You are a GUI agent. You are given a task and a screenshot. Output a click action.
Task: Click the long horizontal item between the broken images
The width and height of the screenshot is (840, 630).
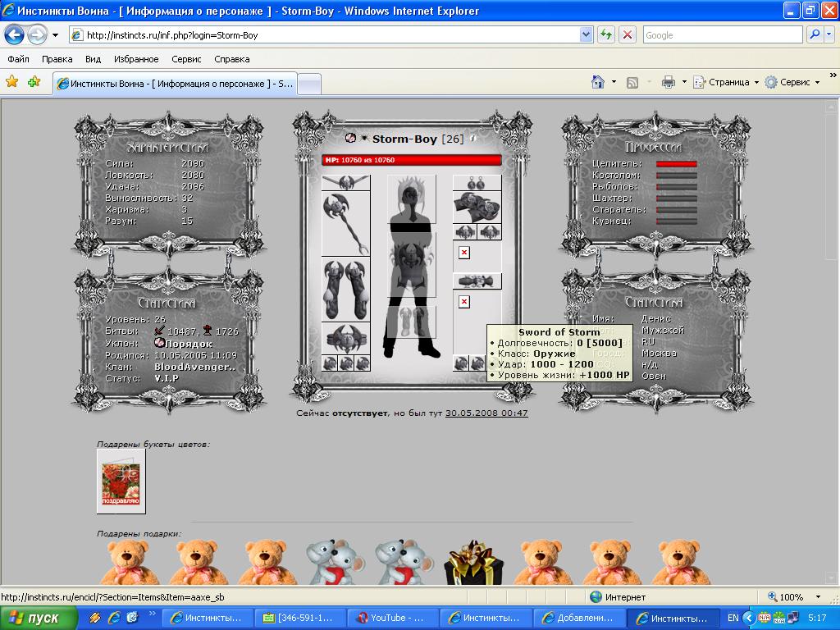[477, 281]
